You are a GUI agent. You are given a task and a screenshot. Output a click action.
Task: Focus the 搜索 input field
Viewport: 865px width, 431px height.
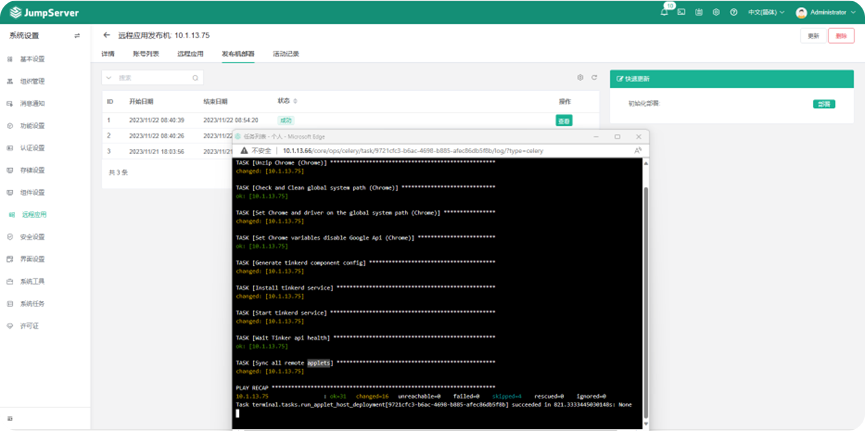pyautogui.click(x=154, y=78)
